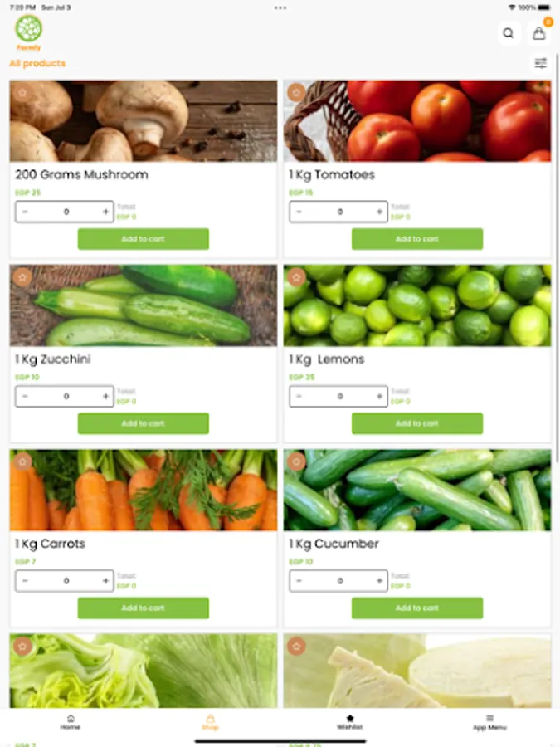The image size is (560, 747).
Task: Increase Mushroom quantity with plus
Action: pyautogui.click(x=105, y=212)
